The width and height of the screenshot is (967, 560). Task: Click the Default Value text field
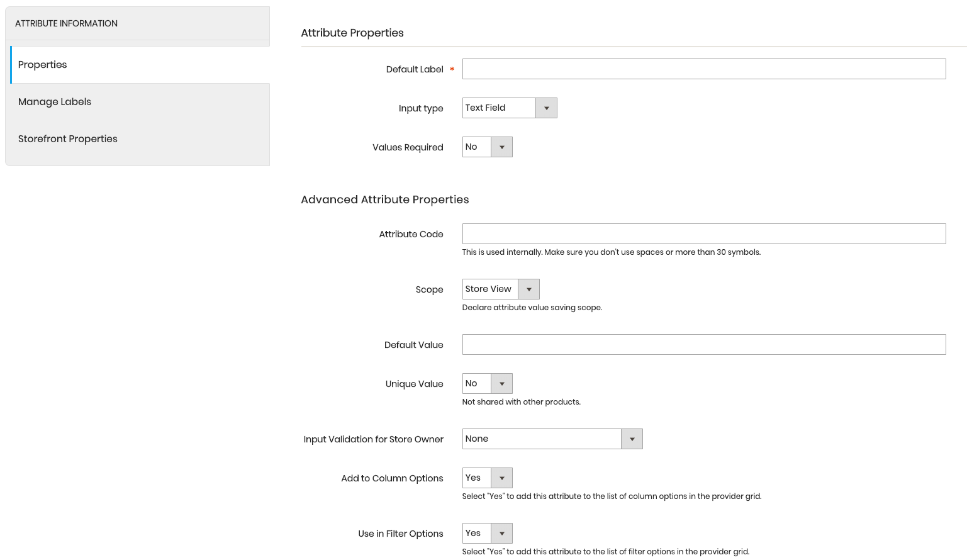tap(704, 345)
